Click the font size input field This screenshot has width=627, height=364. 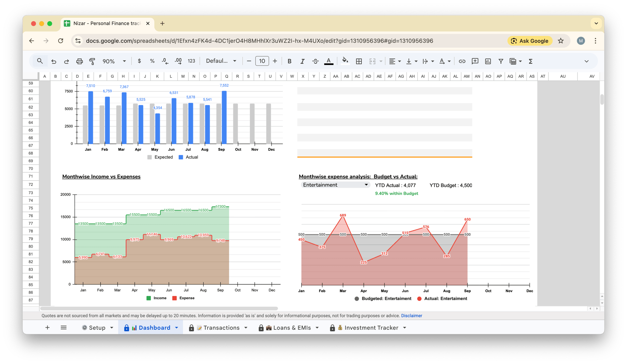coord(262,61)
